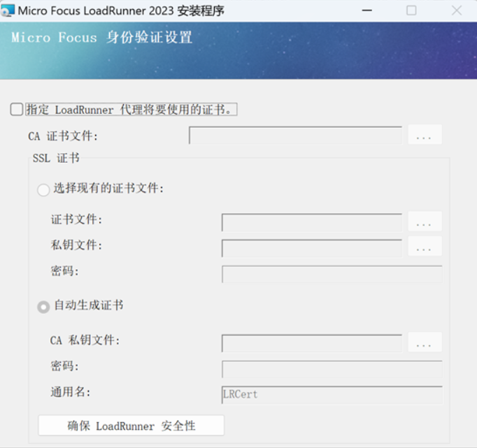Maximize the LoadRunner 2023 installer window
Image resolution: width=477 pixels, height=448 pixels.
click(411, 10)
